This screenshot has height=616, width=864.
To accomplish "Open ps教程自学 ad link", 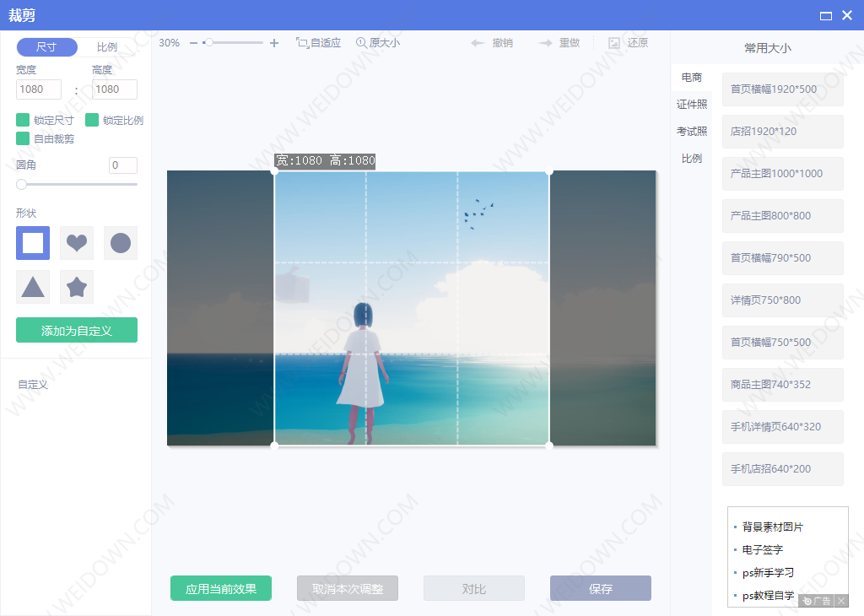I will (768, 596).
